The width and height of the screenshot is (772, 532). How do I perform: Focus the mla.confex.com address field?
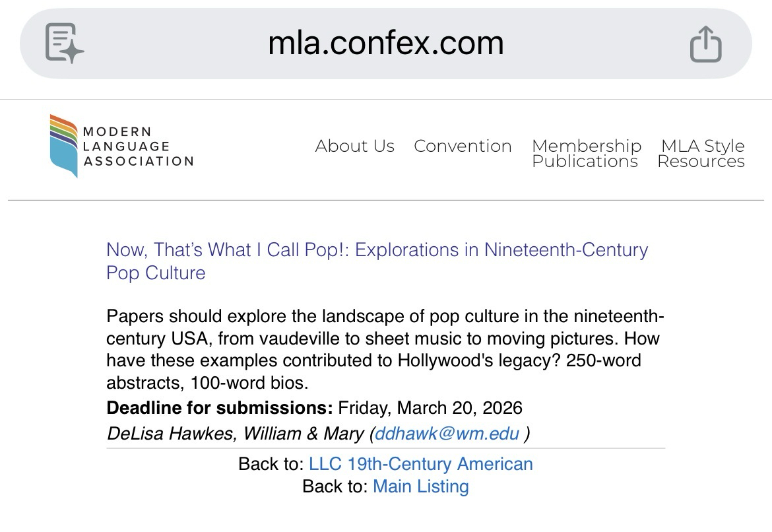click(x=385, y=44)
